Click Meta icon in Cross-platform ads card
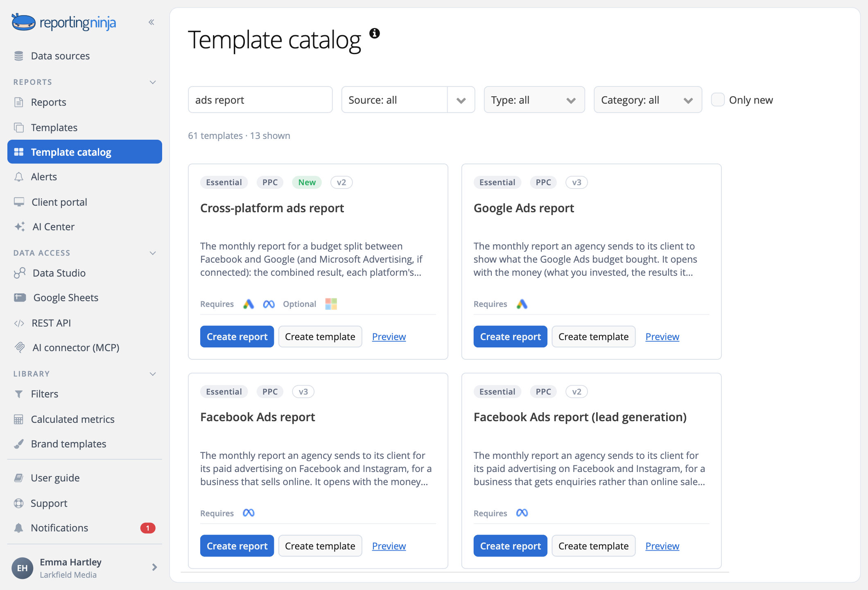The image size is (868, 590). [x=269, y=304]
